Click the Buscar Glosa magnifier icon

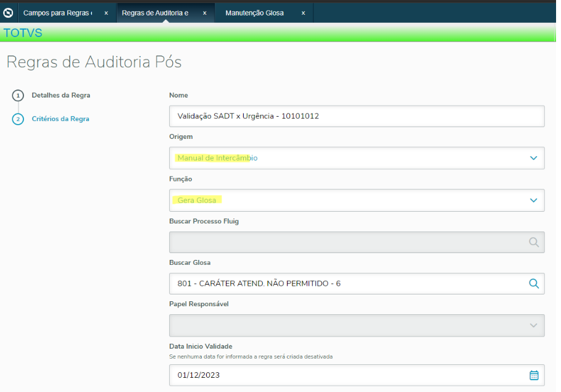tap(534, 284)
